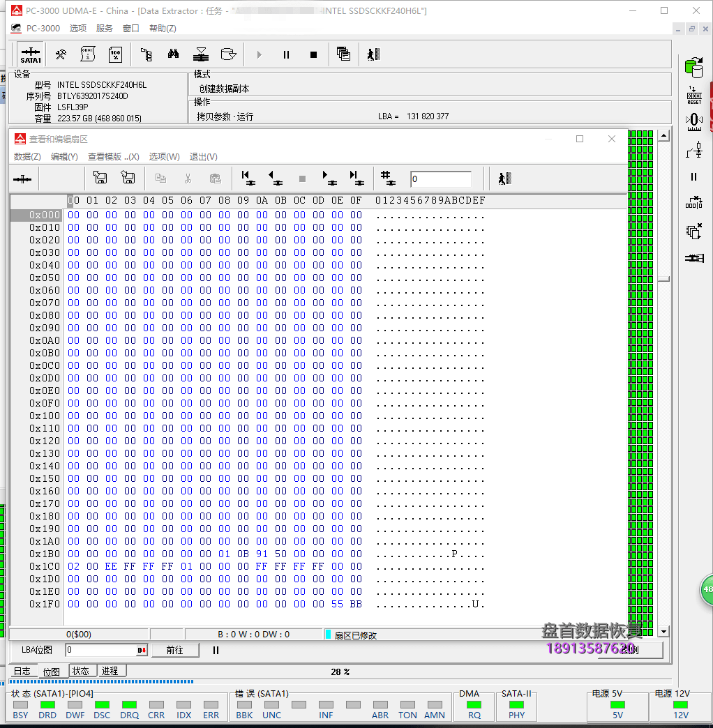
Task: Click the LBA位图 input field
Action: click(100, 650)
